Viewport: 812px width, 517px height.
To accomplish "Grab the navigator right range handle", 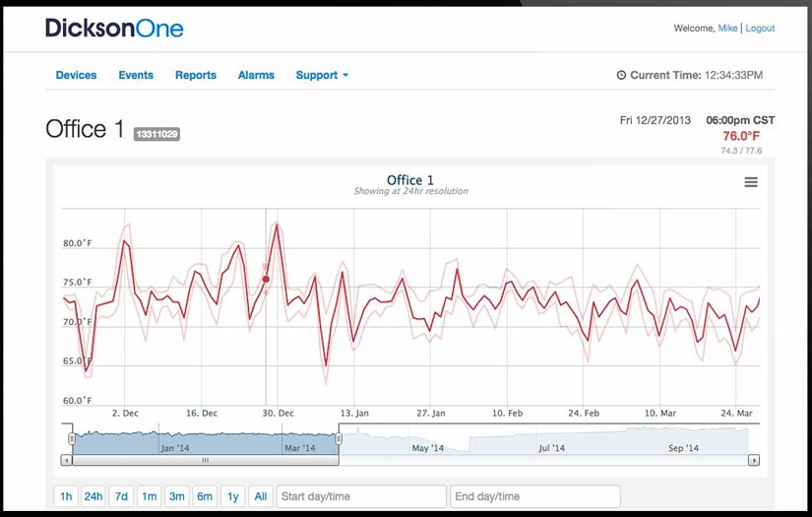I will click(339, 439).
